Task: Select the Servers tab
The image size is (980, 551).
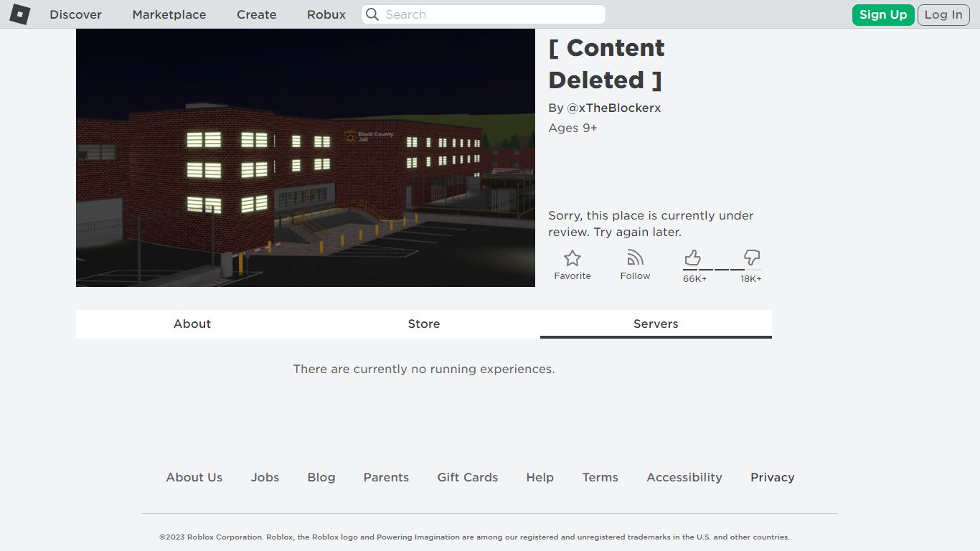Action: pyautogui.click(x=656, y=324)
